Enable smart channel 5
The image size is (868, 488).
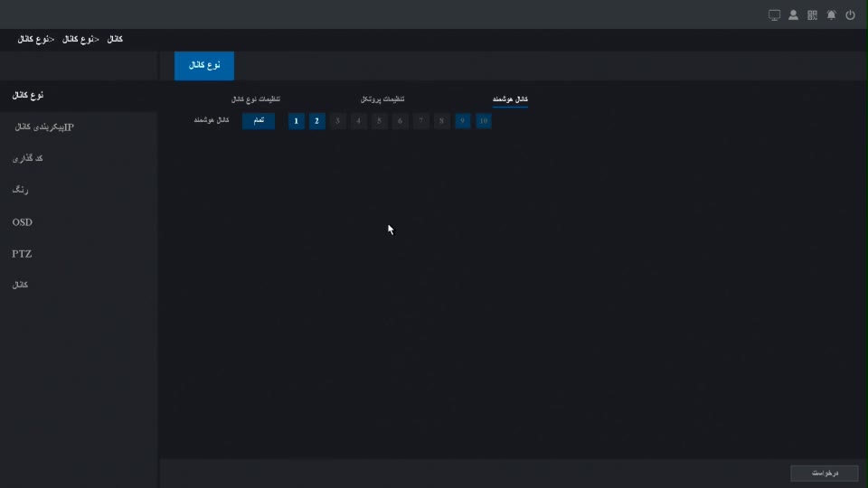[380, 121]
